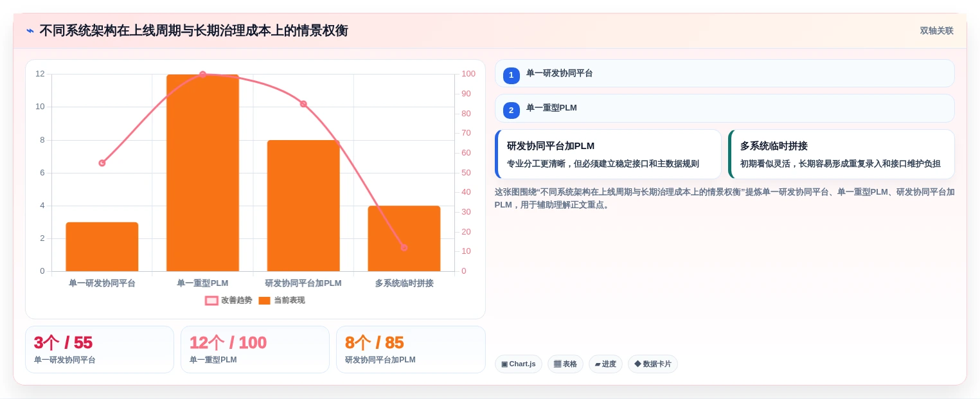Click the text 专业分工更清晰，但必须建立稳定接口和主数据规则
The image size is (980, 399).
click(x=603, y=164)
